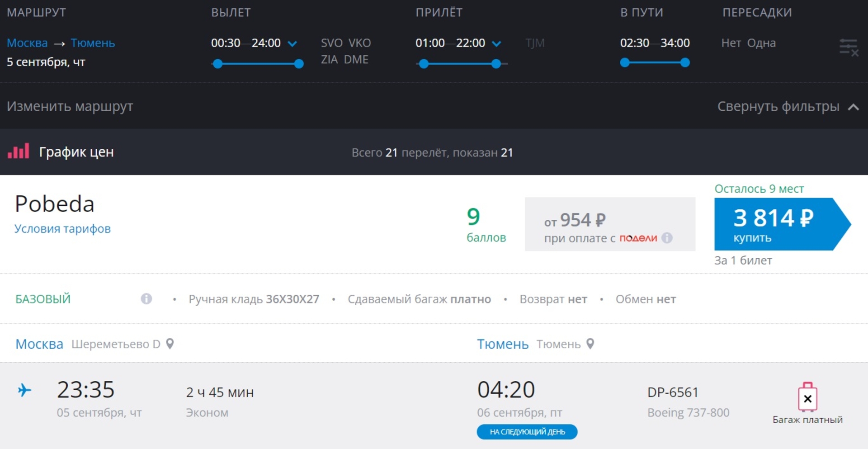The width and height of the screenshot is (868, 449).
Task: Click the reset filters icon
Action: [x=848, y=47]
